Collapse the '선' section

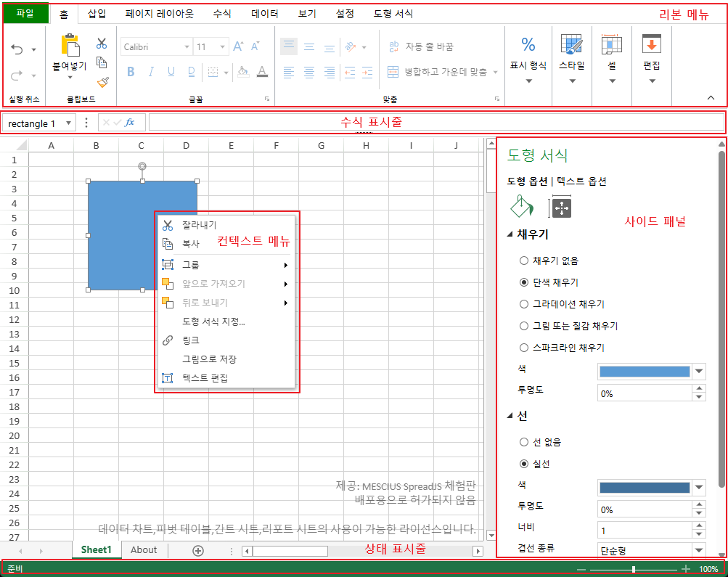(x=510, y=416)
